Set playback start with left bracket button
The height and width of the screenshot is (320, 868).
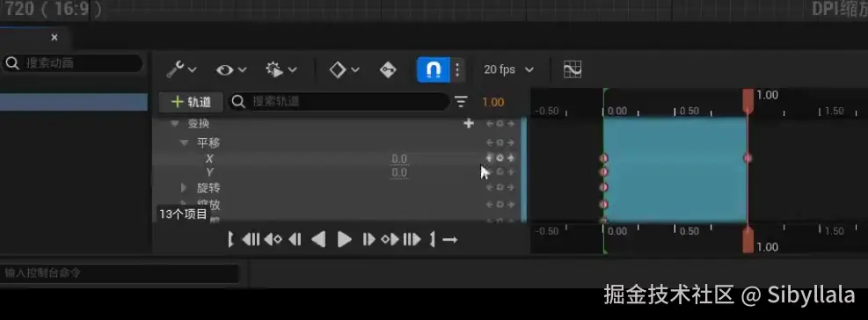click(230, 239)
